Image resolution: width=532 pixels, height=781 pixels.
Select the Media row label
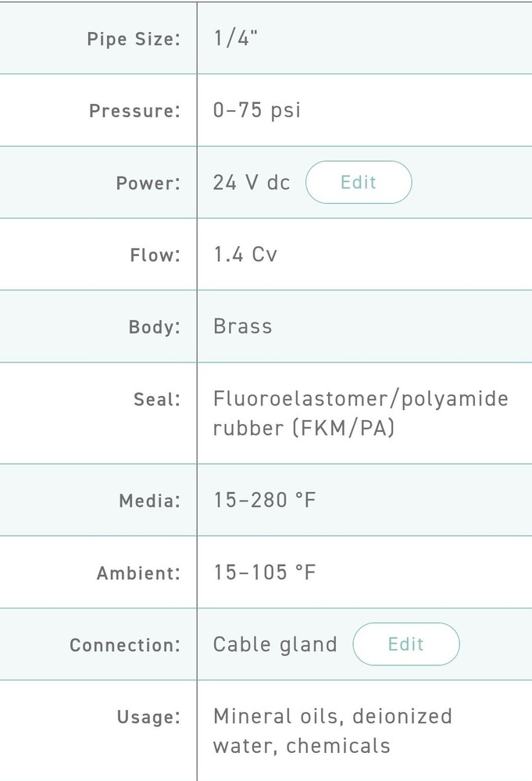click(x=148, y=500)
